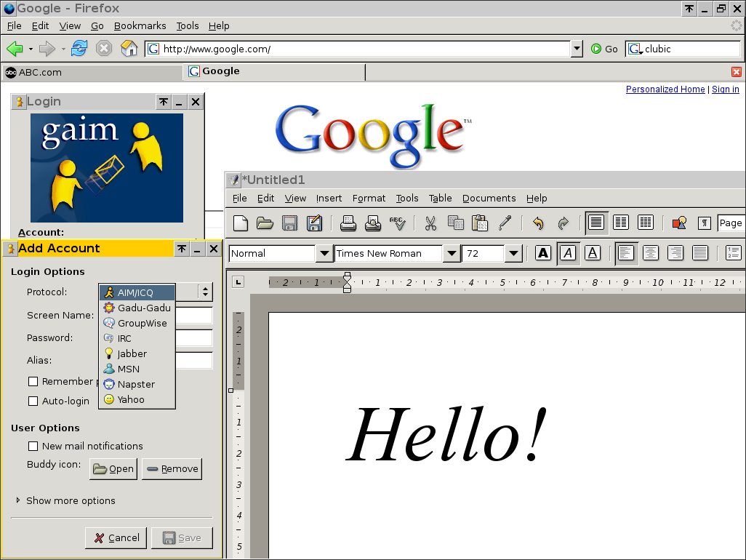Paste from clipboard in Untitled1 toolbar

[x=480, y=223]
